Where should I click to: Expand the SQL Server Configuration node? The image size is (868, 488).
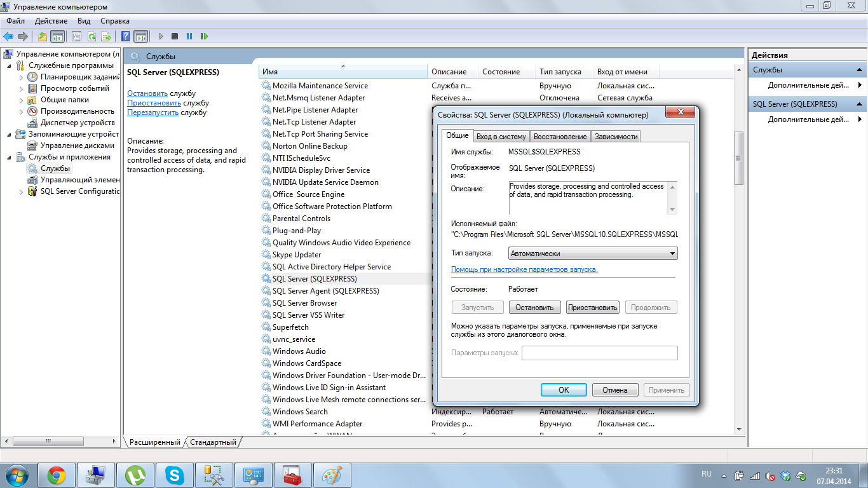coord(21,191)
